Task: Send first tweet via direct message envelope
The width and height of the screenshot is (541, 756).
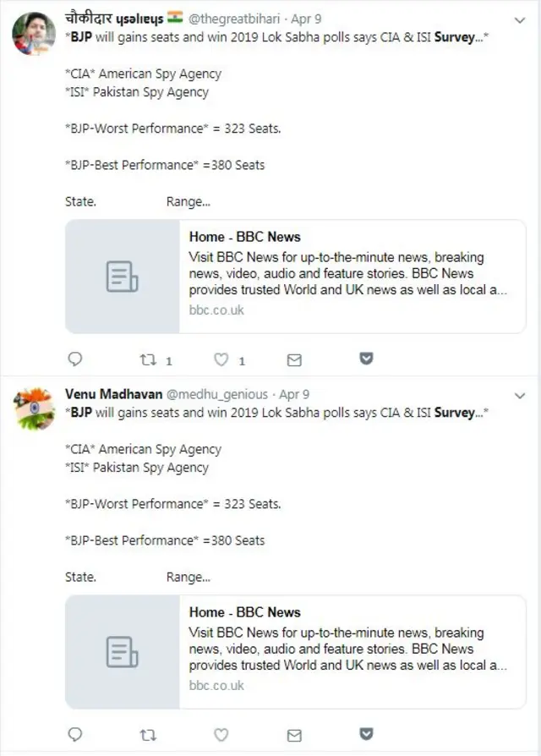Action: point(294,360)
